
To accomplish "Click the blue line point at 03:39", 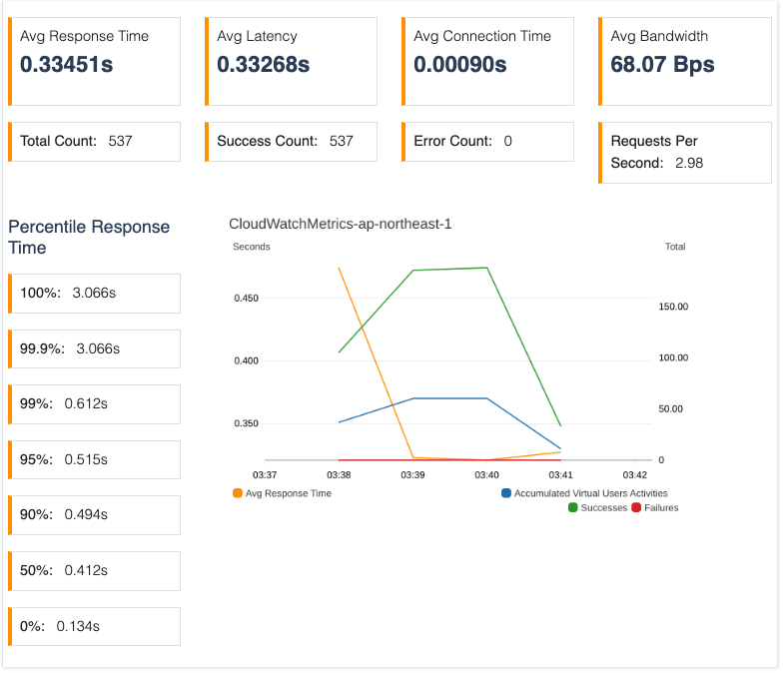I will click(413, 398).
